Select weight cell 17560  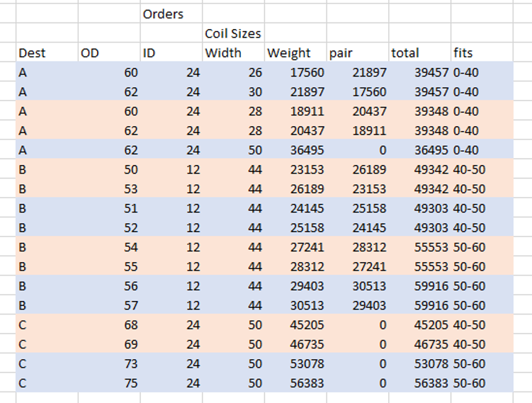click(295, 72)
